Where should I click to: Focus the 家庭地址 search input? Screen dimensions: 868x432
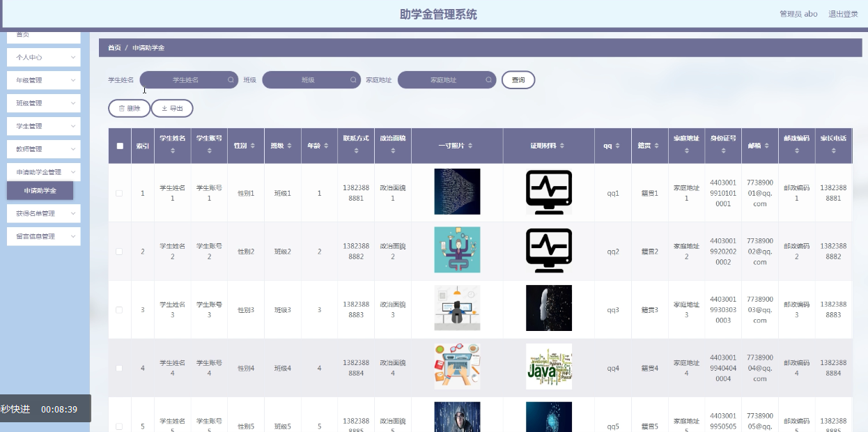click(x=447, y=80)
